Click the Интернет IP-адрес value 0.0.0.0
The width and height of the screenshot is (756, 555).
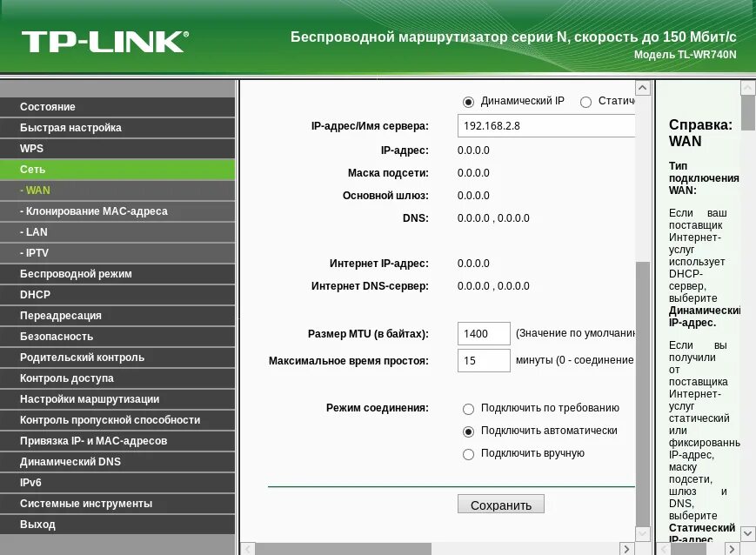coord(473,264)
